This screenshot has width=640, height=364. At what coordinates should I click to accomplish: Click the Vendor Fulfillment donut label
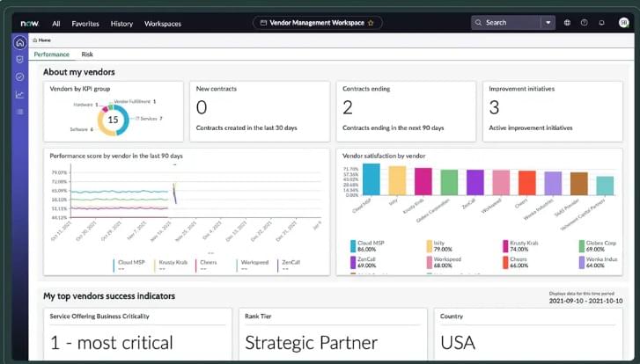[x=135, y=101]
